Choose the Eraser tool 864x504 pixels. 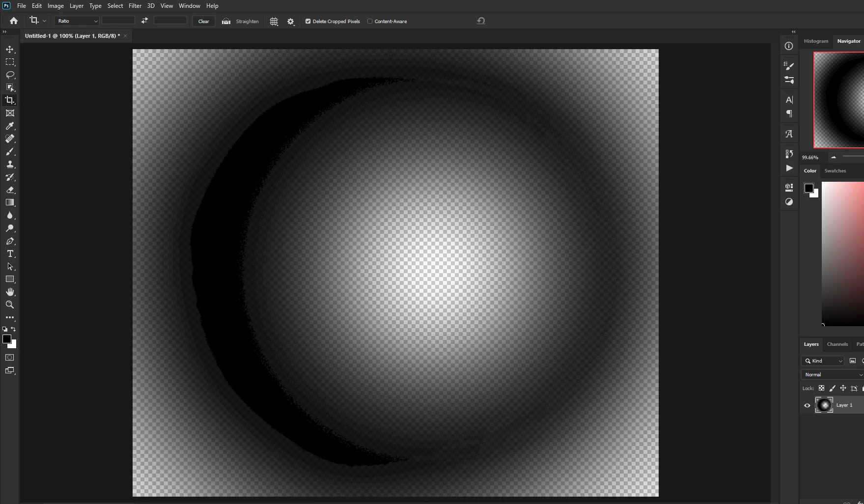[10, 190]
